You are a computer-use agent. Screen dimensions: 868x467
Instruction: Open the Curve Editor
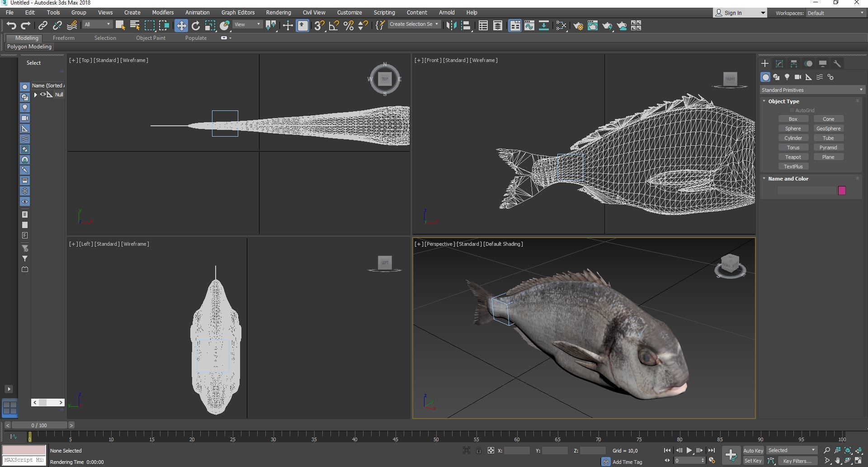tap(529, 25)
